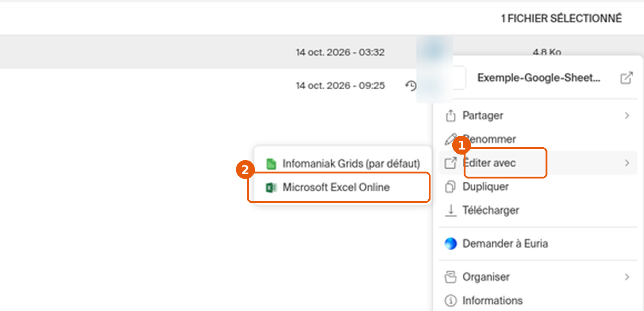The image size is (644, 311).
Task: Choose Organiser in the context menu
Action: (x=538, y=277)
